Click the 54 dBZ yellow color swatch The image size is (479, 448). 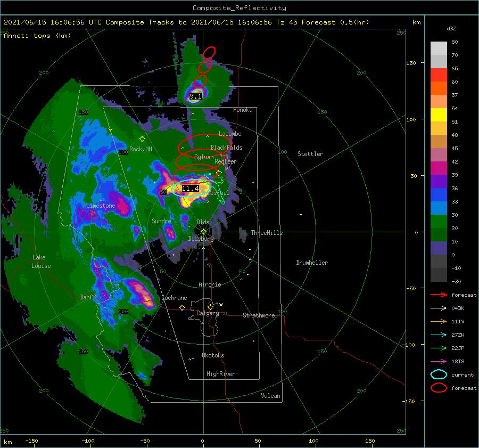point(439,115)
